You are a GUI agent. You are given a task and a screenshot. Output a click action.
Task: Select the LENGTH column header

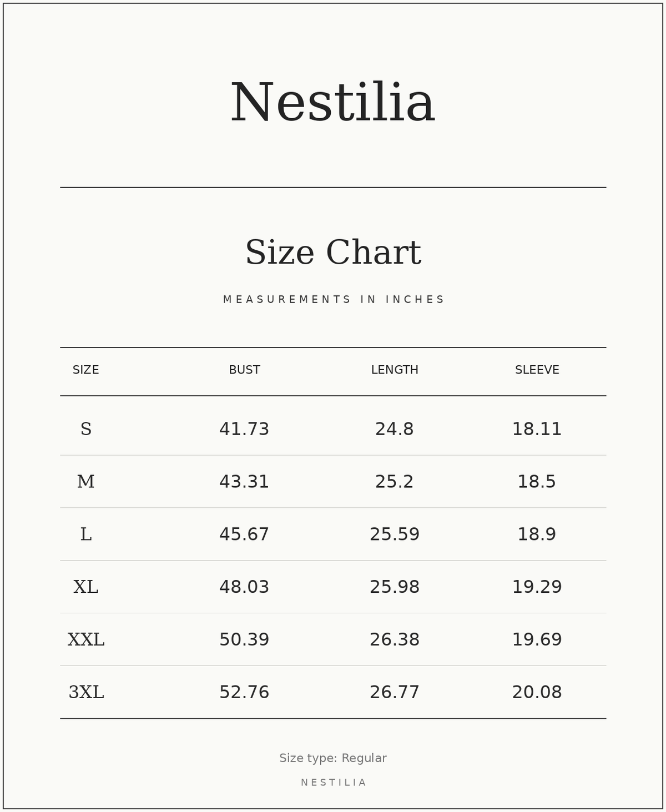tap(395, 370)
